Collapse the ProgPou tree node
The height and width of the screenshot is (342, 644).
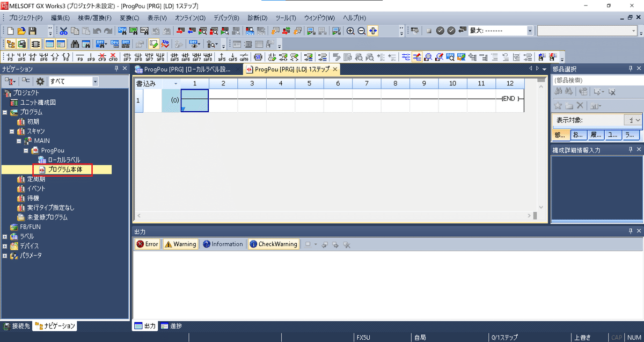[25, 150]
